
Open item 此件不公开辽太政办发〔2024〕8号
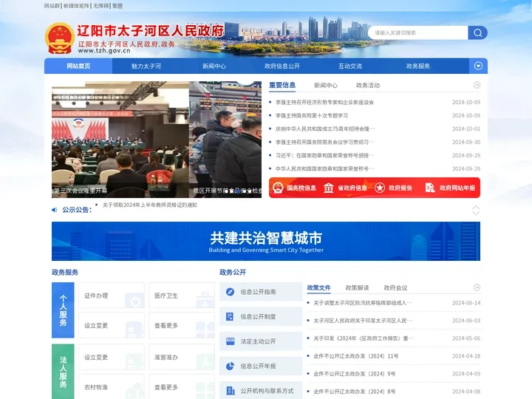355,392
